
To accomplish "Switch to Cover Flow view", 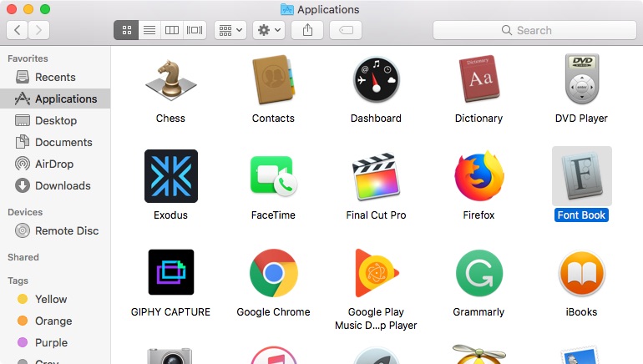I will click(x=195, y=30).
